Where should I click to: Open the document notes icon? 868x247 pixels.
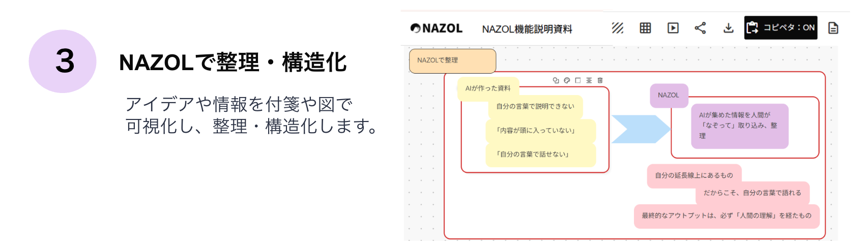click(833, 28)
